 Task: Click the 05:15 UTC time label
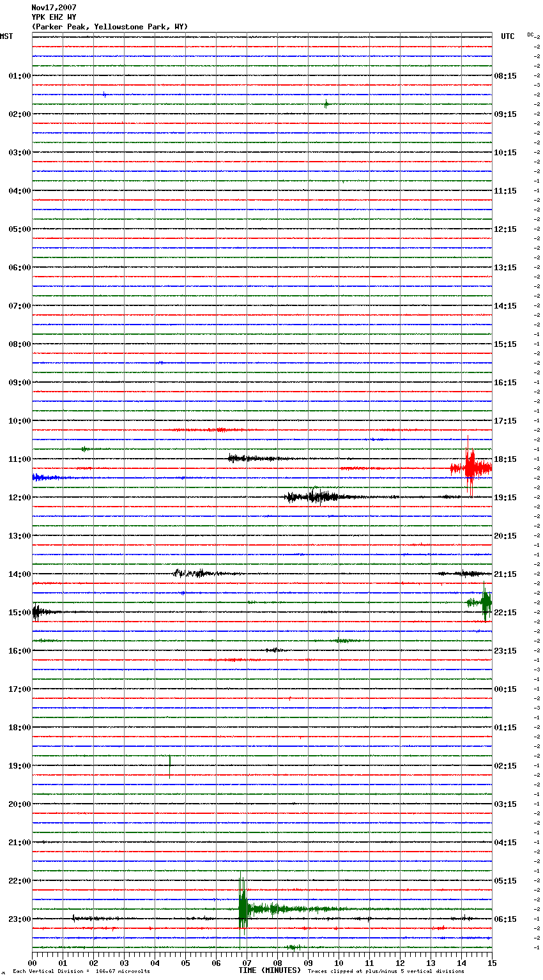[505, 881]
